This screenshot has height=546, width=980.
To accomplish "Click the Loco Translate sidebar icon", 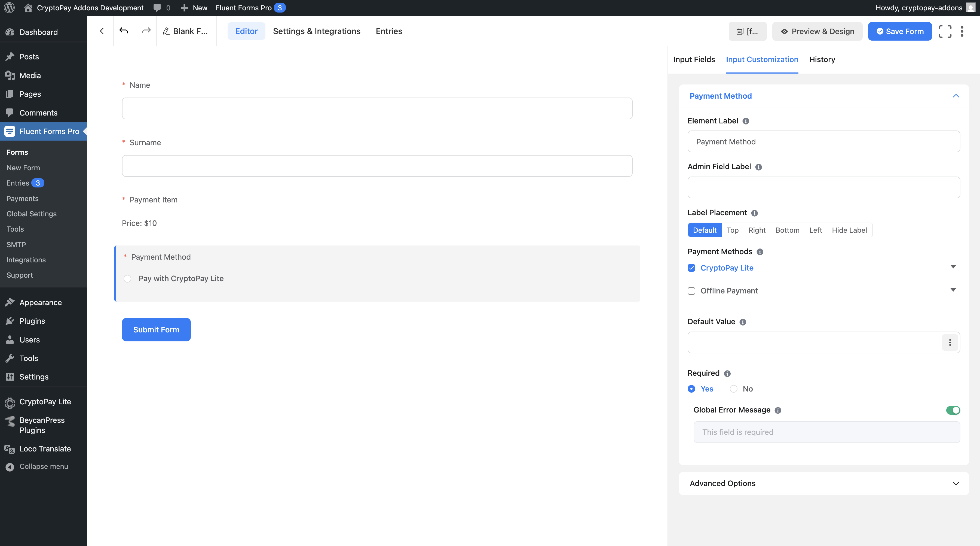I will click(x=10, y=449).
